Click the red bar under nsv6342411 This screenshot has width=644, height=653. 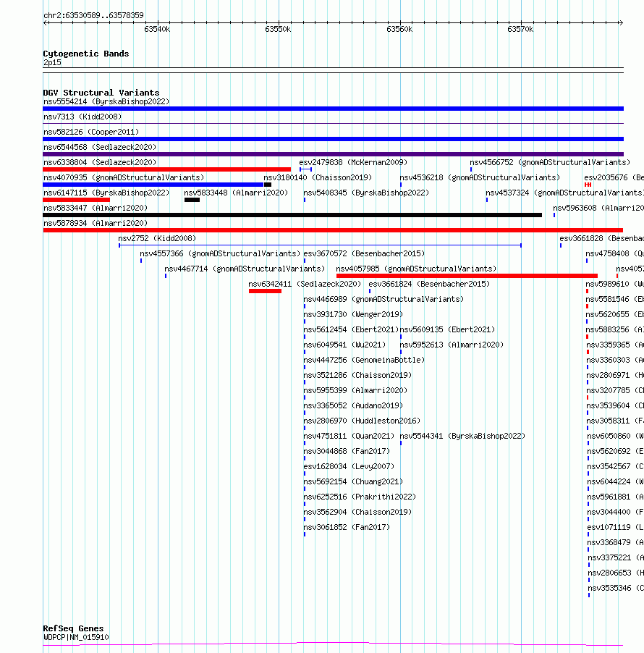click(x=265, y=291)
